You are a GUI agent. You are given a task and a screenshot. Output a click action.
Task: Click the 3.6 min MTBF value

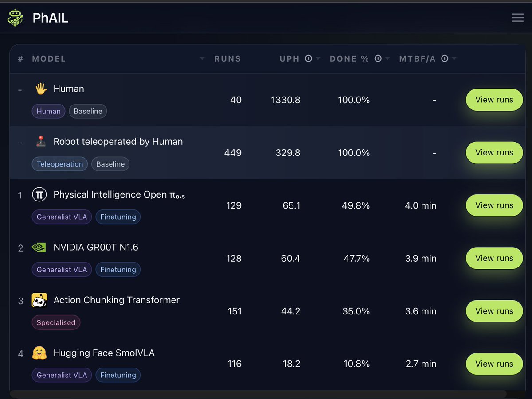click(x=421, y=311)
